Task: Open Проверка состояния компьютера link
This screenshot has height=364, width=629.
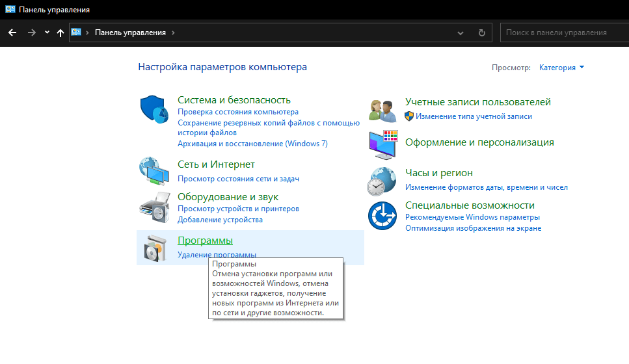Action: pos(238,112)
